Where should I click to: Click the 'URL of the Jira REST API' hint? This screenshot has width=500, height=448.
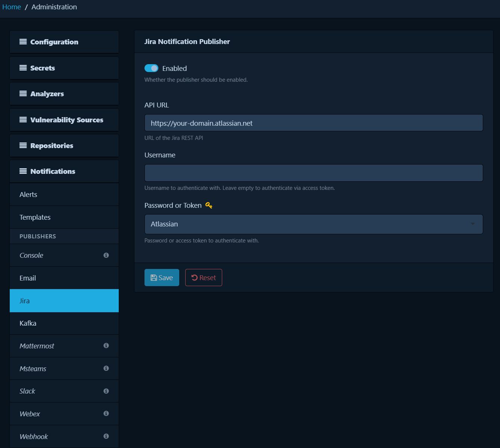coord(174,138)
